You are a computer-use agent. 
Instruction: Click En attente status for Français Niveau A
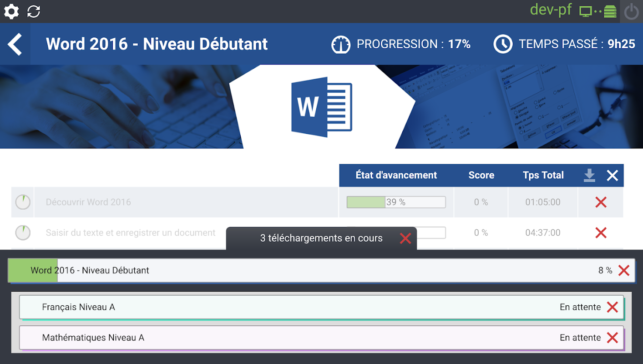coord(580,307)
